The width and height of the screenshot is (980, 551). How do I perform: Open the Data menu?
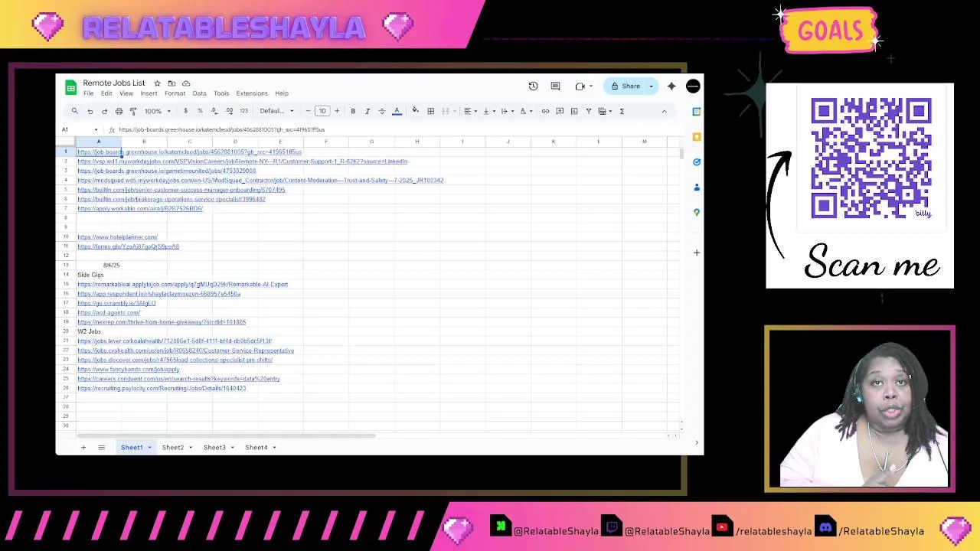click(199, 93)
